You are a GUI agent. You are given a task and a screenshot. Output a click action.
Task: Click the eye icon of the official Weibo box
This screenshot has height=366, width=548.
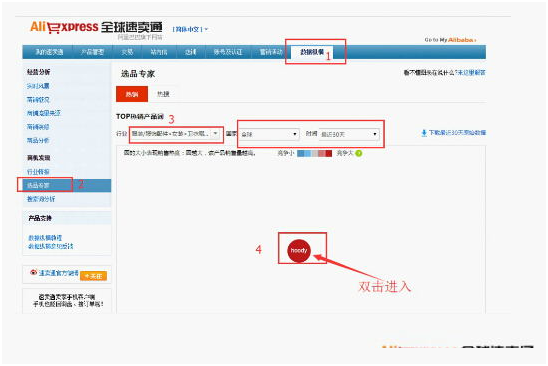pos(33,272)
